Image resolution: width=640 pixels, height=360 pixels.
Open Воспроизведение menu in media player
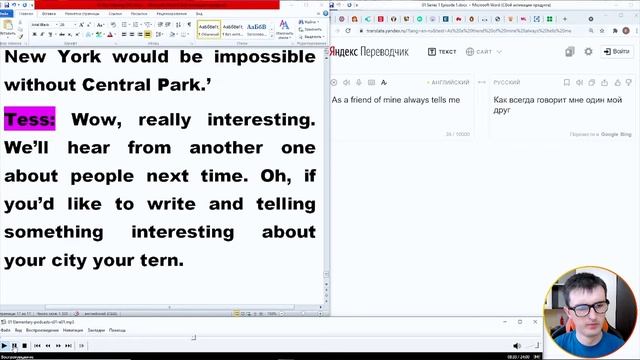point(42,330)
